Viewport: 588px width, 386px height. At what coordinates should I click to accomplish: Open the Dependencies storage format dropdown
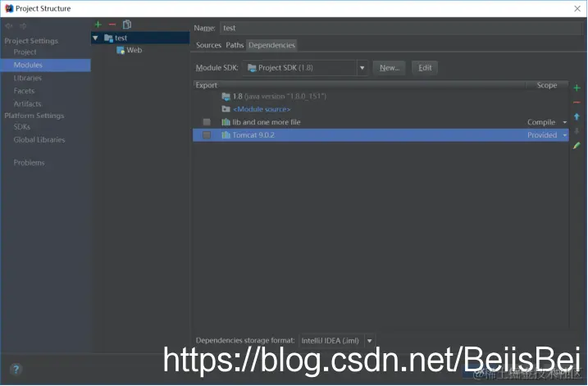(x=369, y=341)
